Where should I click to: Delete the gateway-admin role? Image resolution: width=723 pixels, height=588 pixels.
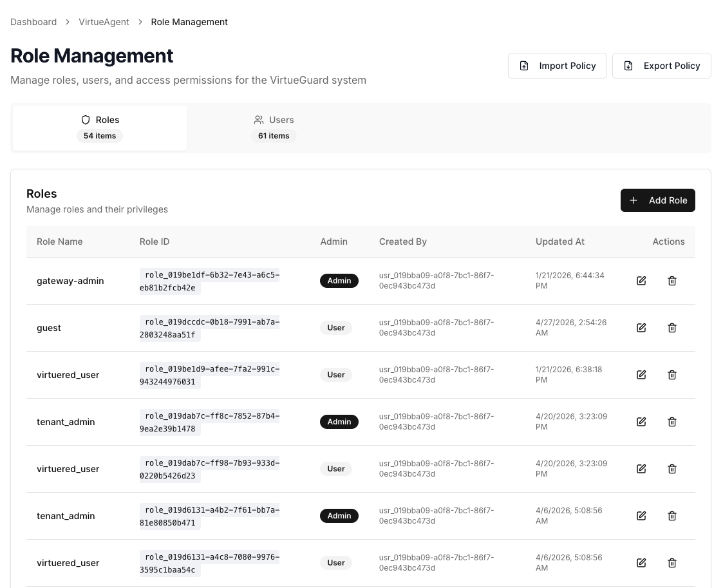[x=672, y=281]
